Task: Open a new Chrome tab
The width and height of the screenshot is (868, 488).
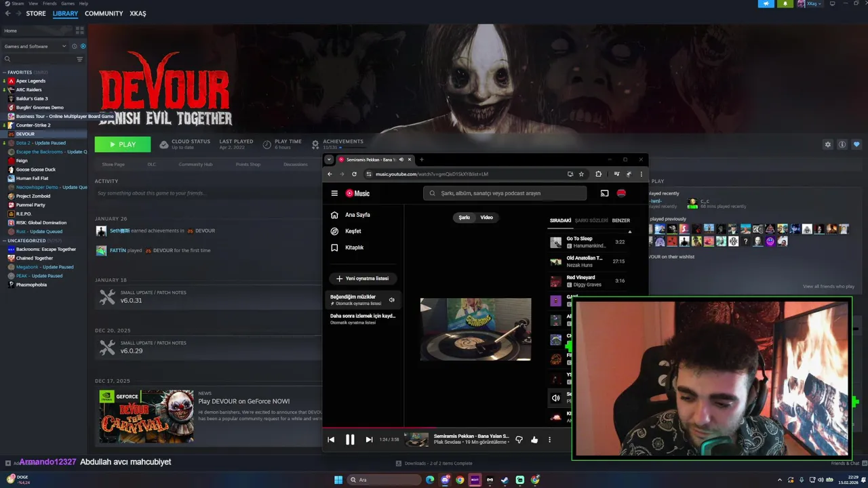Action: click(421, 160)
